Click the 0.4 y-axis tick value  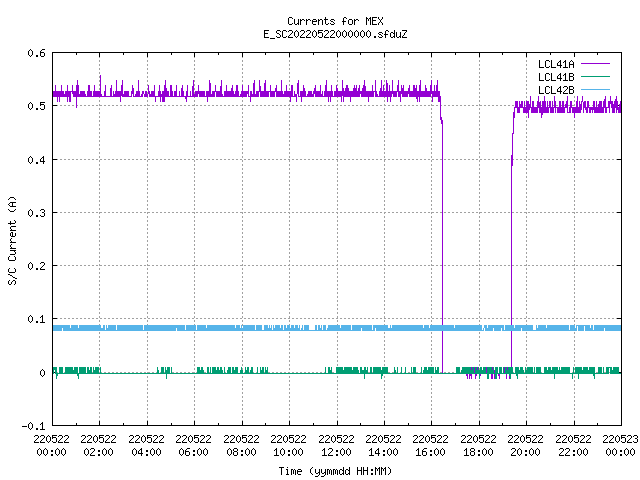click(x=36, y=160)
